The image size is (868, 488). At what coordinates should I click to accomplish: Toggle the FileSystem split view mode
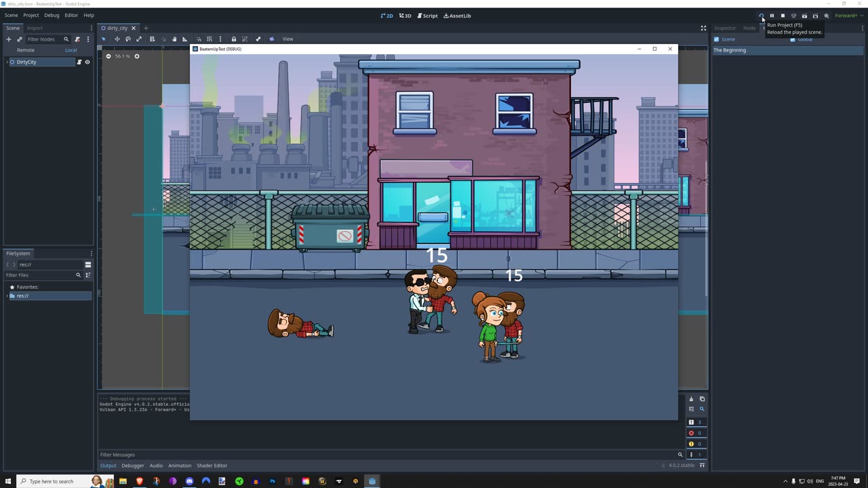[x=87, y=264]
